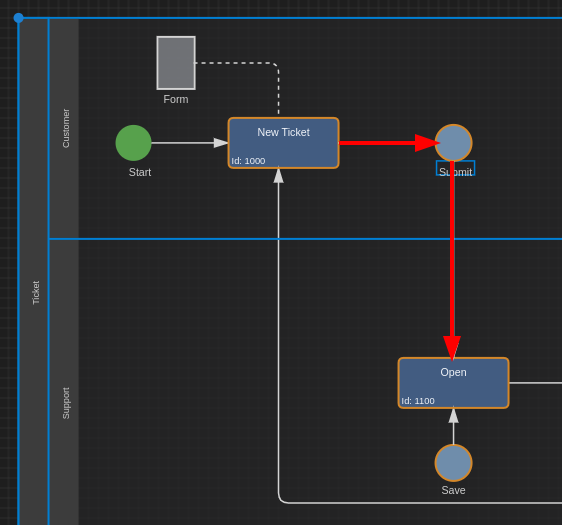The width and height of the screenshot is (562, 525).
Task: Select the Ticket pool header
Action: point(34,271)
